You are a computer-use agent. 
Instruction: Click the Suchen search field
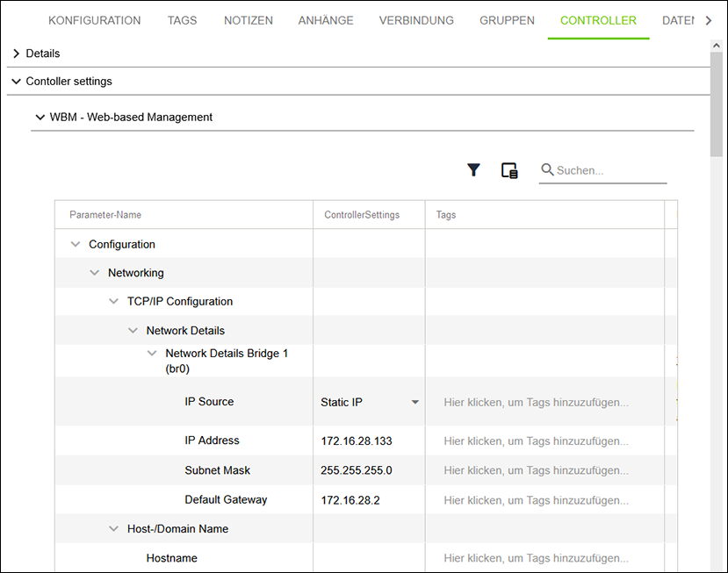coord(610,170)
